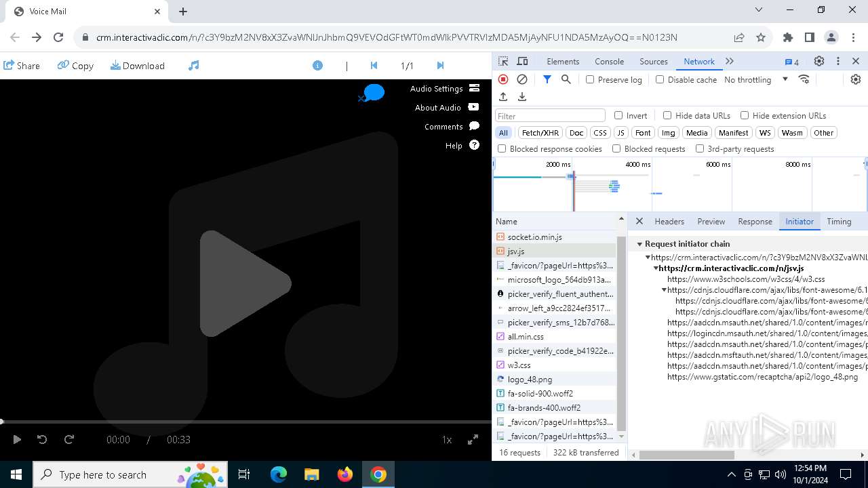The width and height of the screenshot is (868, 488).
Task: Show more DevTools tabs
Action: [x=730, y=61]
